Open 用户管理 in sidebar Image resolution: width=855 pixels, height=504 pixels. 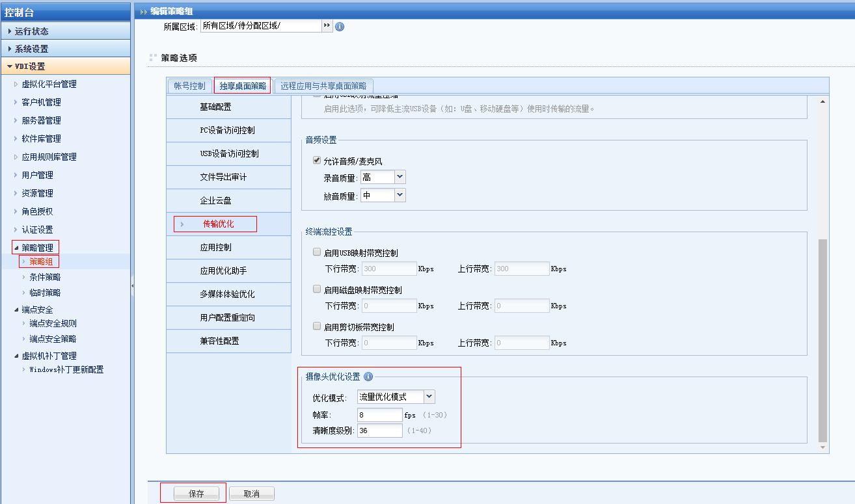click(x=37, y=175)
